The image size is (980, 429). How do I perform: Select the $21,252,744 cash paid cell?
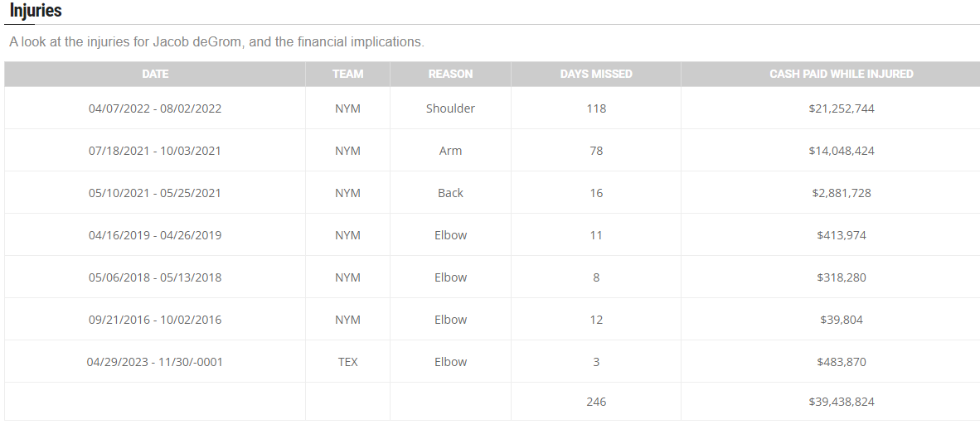[842, 108]
